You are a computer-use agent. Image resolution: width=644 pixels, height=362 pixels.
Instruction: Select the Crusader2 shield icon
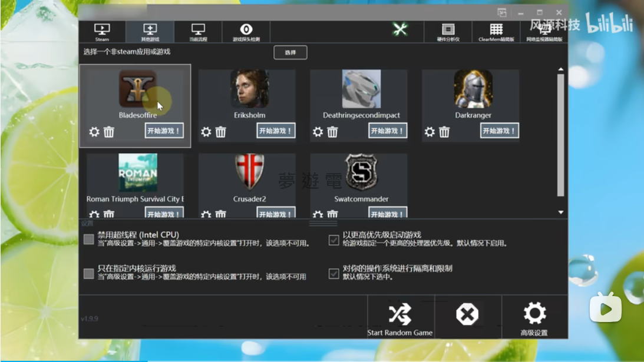tap(250, 172)
